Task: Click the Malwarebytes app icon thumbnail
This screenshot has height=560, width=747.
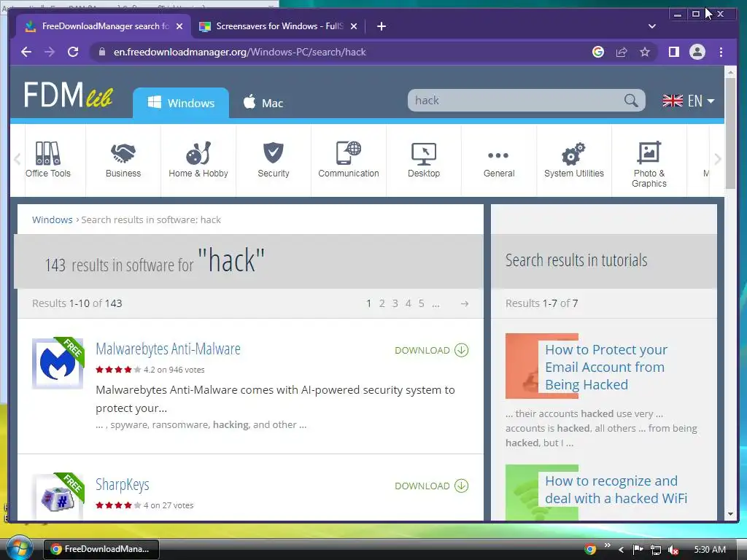Action: [x=58, y=363]
